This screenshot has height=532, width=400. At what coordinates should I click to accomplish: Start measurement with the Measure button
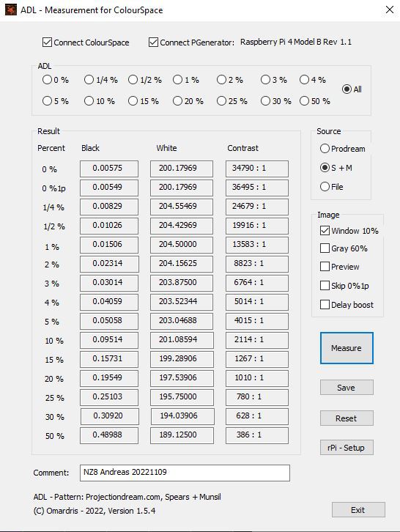[x=347, y=348]
